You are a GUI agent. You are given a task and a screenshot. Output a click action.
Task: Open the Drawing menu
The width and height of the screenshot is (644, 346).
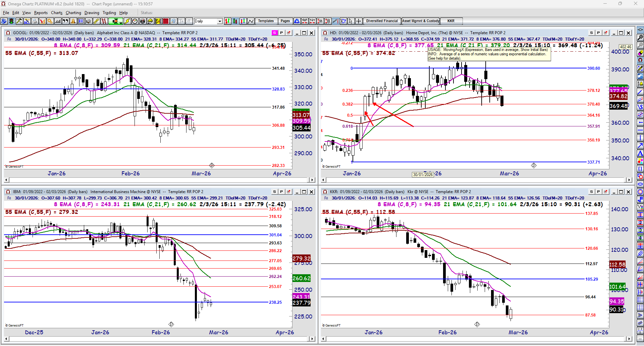(92, 13)
